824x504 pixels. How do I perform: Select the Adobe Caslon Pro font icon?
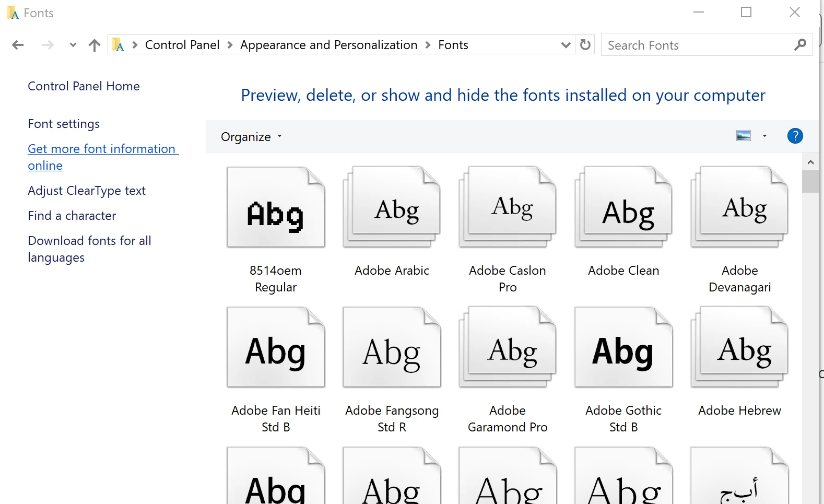pyautogui.click(x=508, y=207)
